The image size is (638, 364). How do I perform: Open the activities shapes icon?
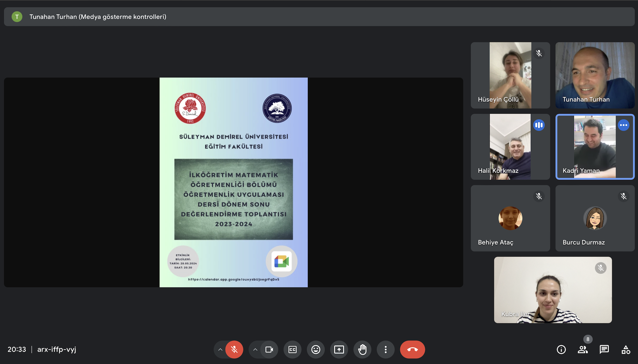coord(626,350)
